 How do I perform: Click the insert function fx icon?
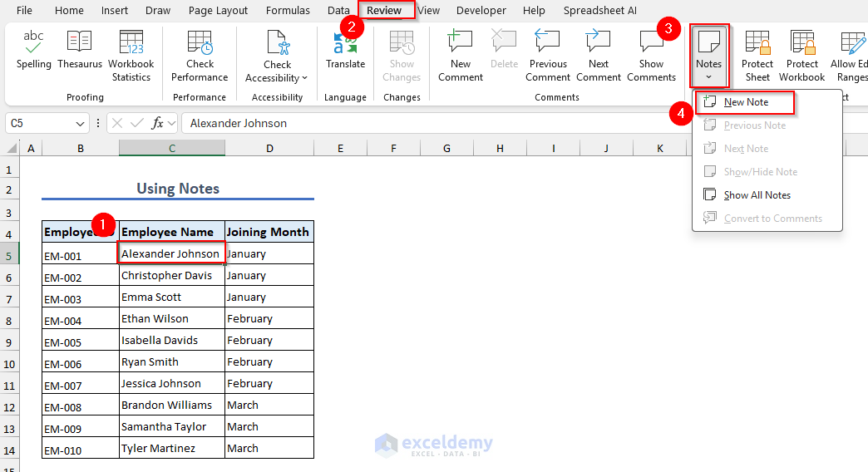click(x=157, y=123)
